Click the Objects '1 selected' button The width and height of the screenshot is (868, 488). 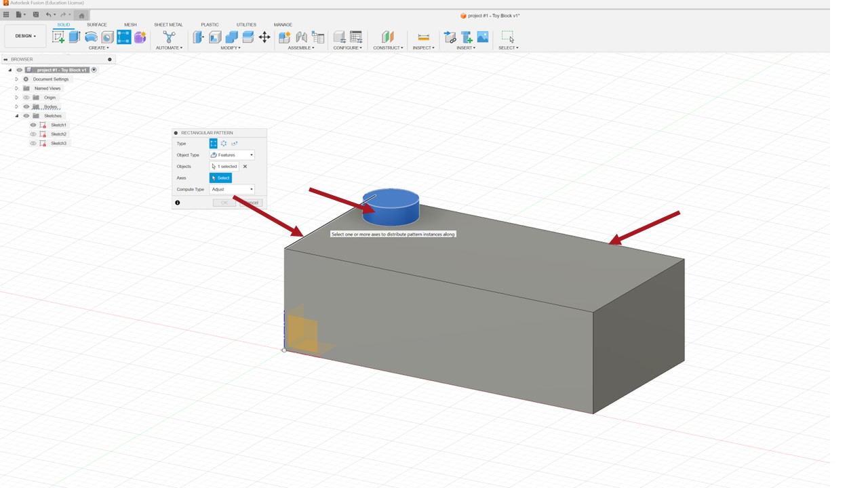[224, 166]
